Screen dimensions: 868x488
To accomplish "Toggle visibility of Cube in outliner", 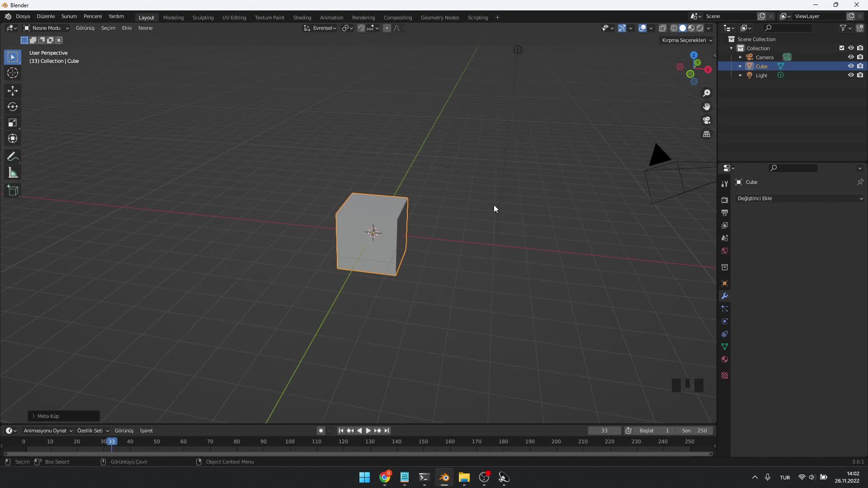I will coord(851,66).
